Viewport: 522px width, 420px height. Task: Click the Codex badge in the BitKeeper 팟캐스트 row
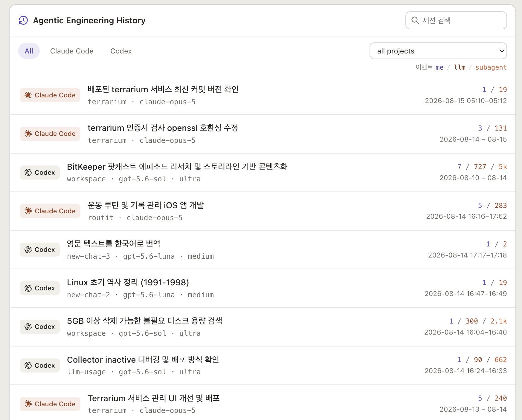click(x=40, y=172)
